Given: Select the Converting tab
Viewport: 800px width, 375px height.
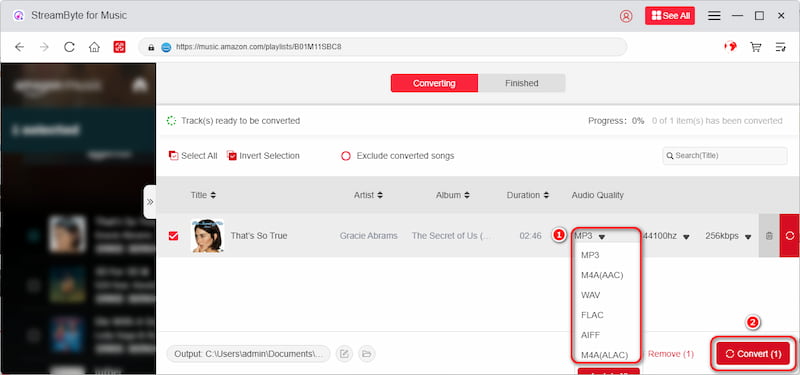Looking at the screenshot, I should click(x=434, y=83).
